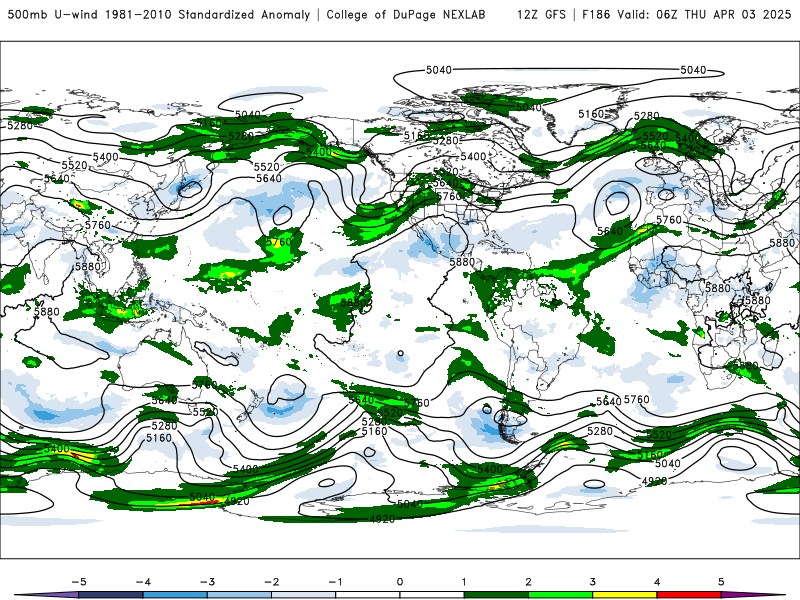This screenshot has width=800, height=600.
Task: Click the '500mb U-wind' title text
Action: click(53, 14)
